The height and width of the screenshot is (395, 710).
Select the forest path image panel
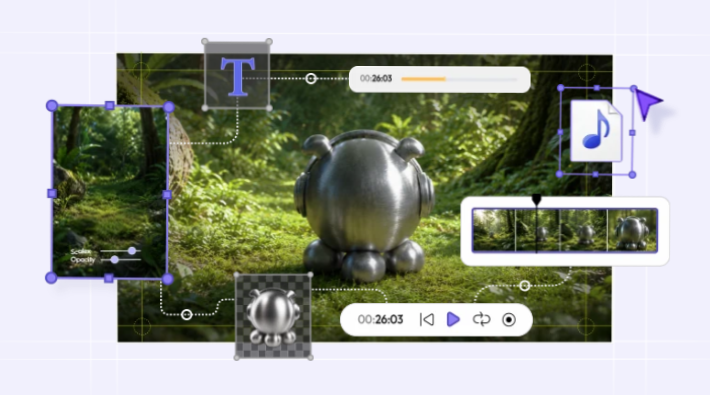(110, 192)
